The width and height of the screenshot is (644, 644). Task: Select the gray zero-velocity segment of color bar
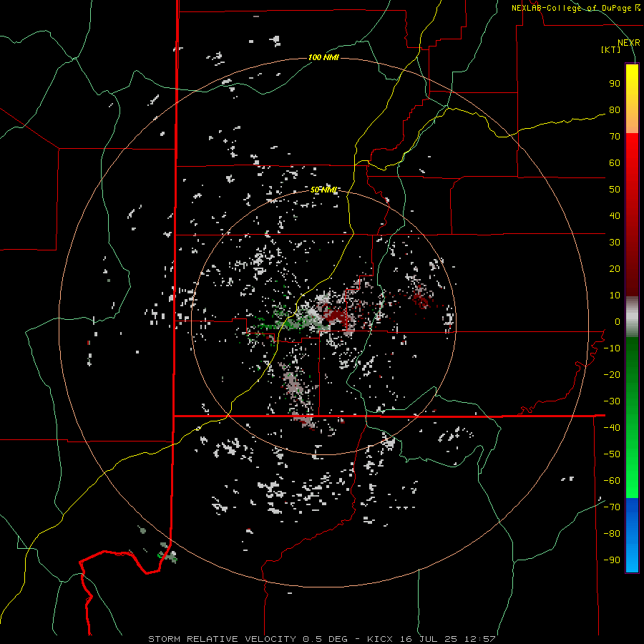(x=632, y=317)
